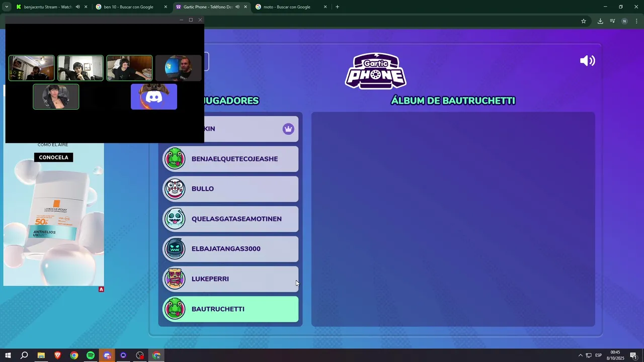The height and width of the screenshot is (362, 644).
Task: Select BULLO player name
Action: point(203,189)
